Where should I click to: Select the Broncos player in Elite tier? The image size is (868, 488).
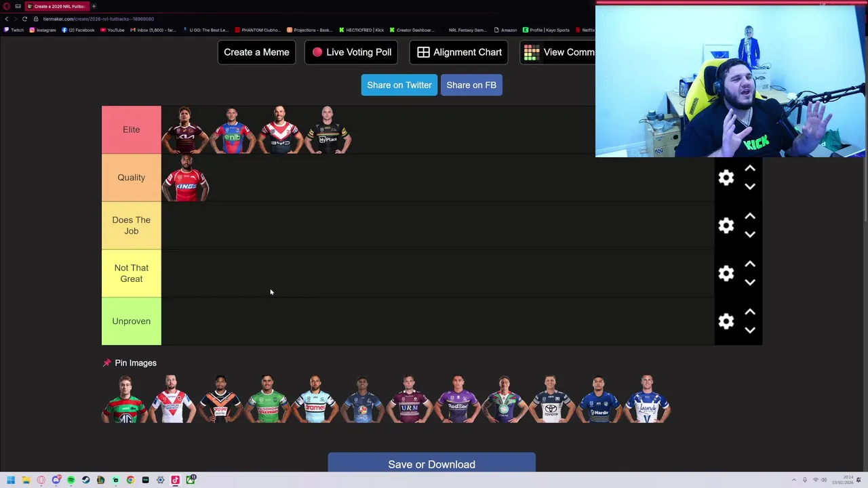pyautogui.click(x=185, y=129)
